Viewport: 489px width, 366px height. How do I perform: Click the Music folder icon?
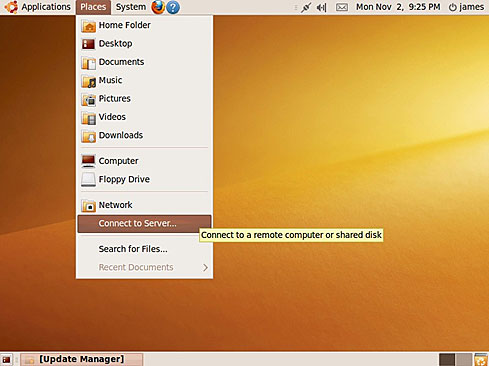pyautogui.click(x=88, y=81)
